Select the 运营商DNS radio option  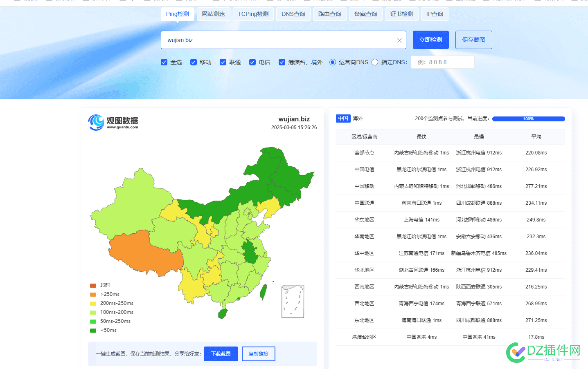[333, 62]
